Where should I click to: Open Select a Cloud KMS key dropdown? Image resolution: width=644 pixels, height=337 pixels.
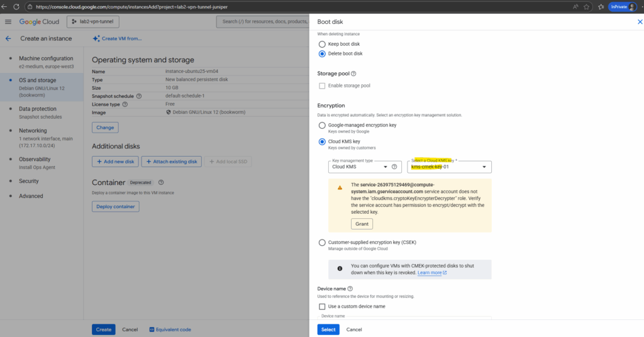(449, 167)
